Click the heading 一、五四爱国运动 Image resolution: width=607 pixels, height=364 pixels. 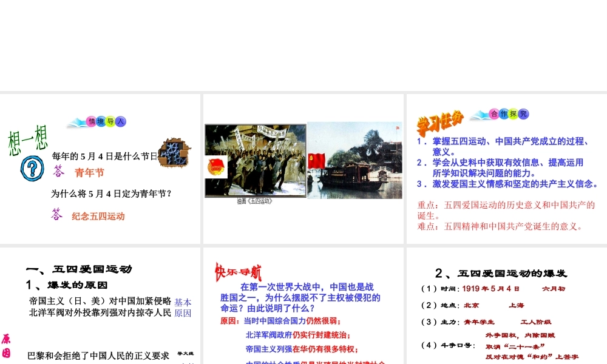79,269
